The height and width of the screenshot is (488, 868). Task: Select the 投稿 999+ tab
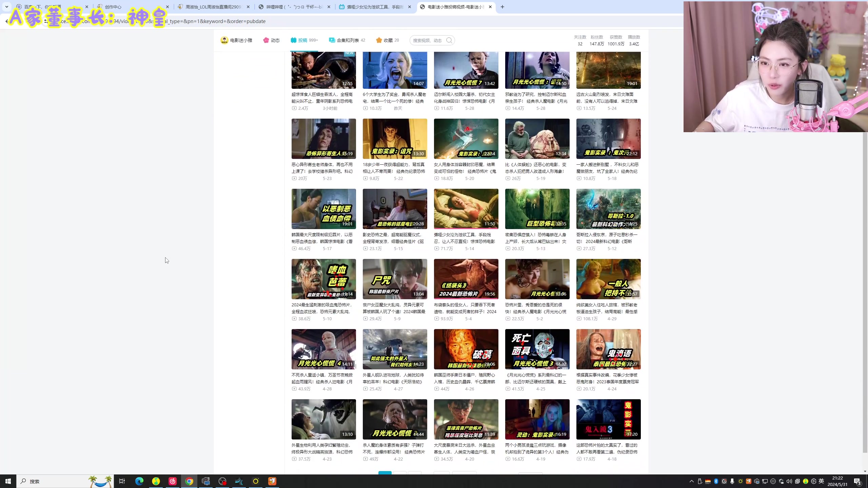coord(304,40)
